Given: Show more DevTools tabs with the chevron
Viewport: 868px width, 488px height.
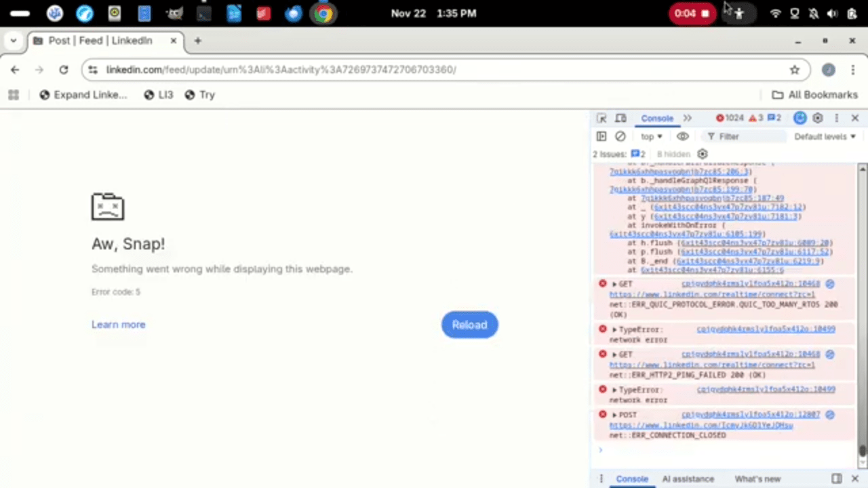Looking at the screenshot, I should point(688,118).
